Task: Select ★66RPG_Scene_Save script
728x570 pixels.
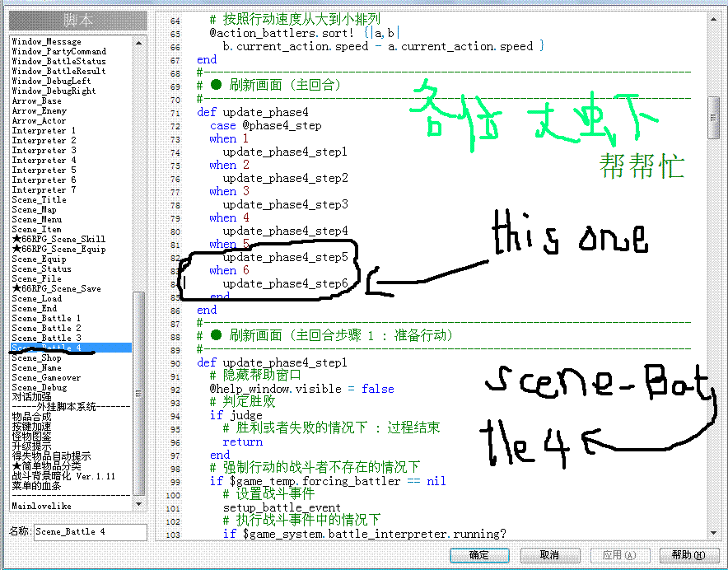Action: point(56,288)
